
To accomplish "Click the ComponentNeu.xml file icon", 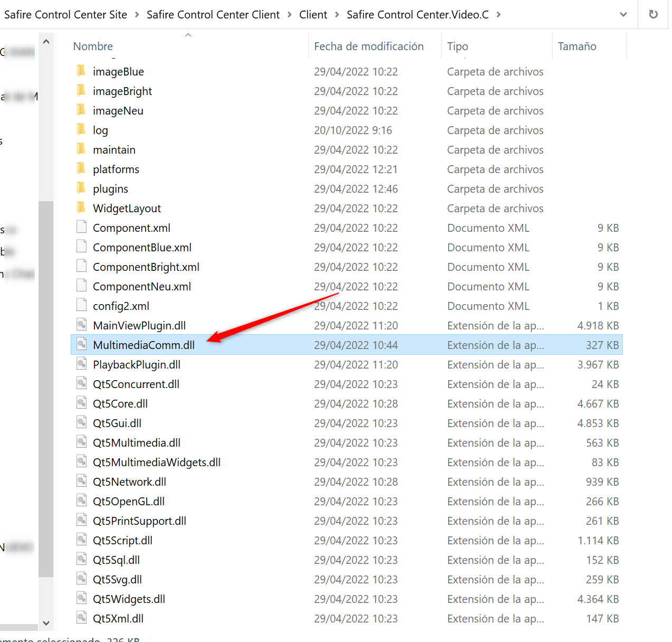I will tap(81, 286).
